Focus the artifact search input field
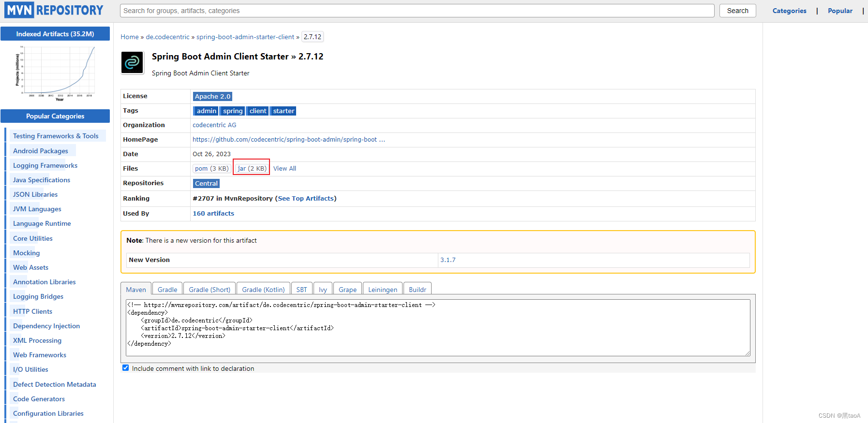Image resolution: width=868 pixels, height=423 pixels. [x=417, y=11]
